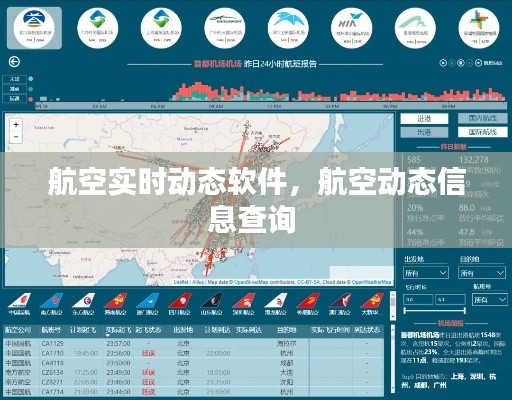Toggle the 出港 departures filter

coord(424,132)
